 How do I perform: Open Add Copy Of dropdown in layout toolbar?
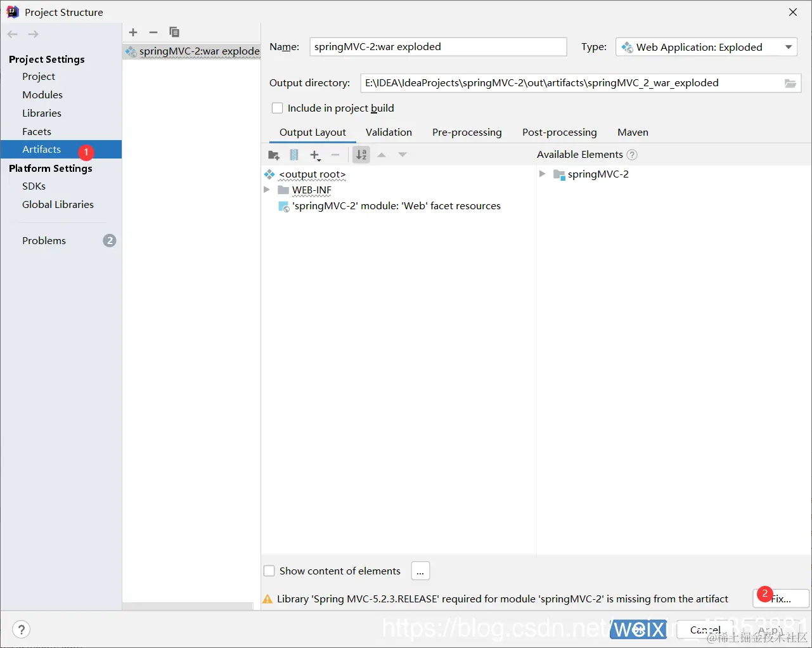(x=315, y=155)
